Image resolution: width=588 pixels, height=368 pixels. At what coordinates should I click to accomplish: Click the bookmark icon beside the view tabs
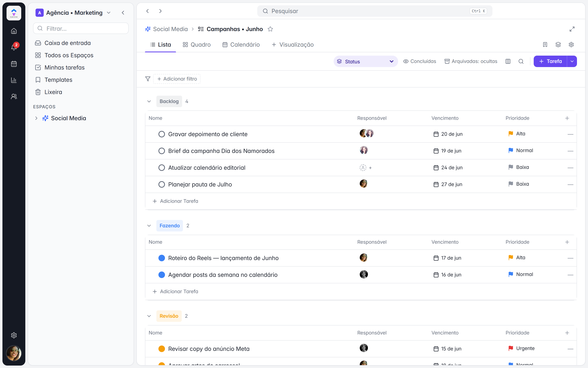(545, 45)
